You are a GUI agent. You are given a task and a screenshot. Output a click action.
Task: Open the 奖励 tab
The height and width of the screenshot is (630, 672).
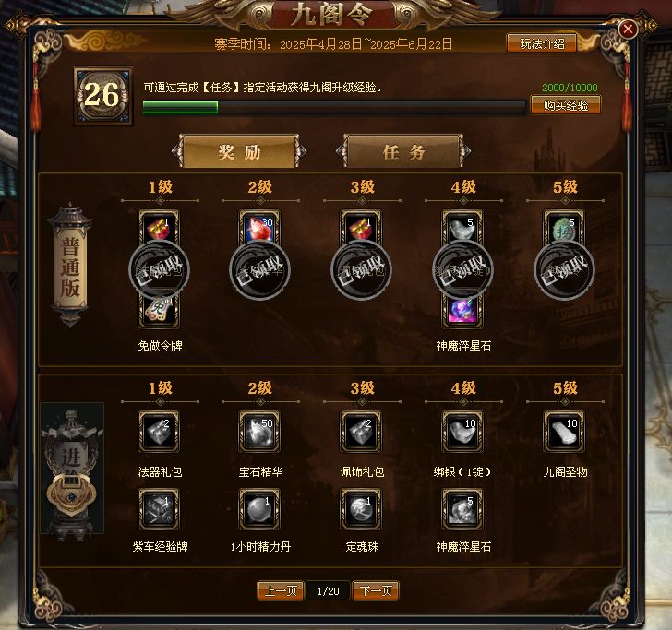coord(239,151)
